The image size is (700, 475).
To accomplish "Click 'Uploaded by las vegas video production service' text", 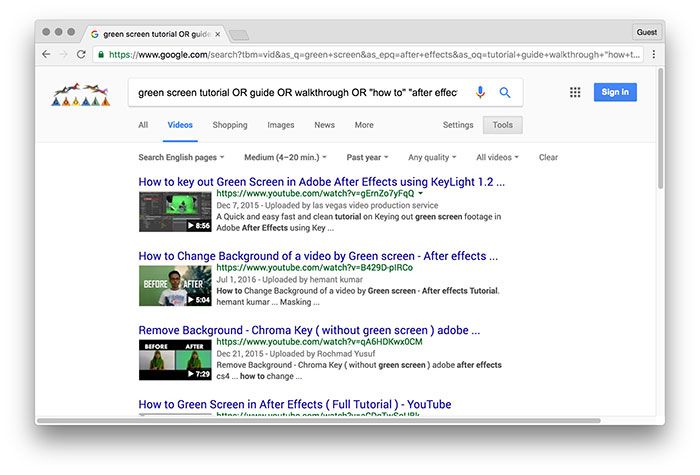I will (x=352, y=205).
